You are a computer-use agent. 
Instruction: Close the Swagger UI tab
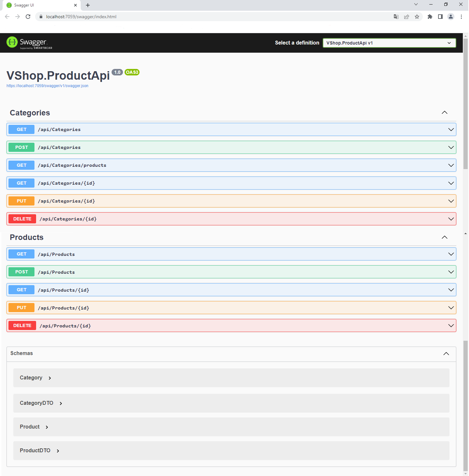pyautogui.click(x=75, y=5)
